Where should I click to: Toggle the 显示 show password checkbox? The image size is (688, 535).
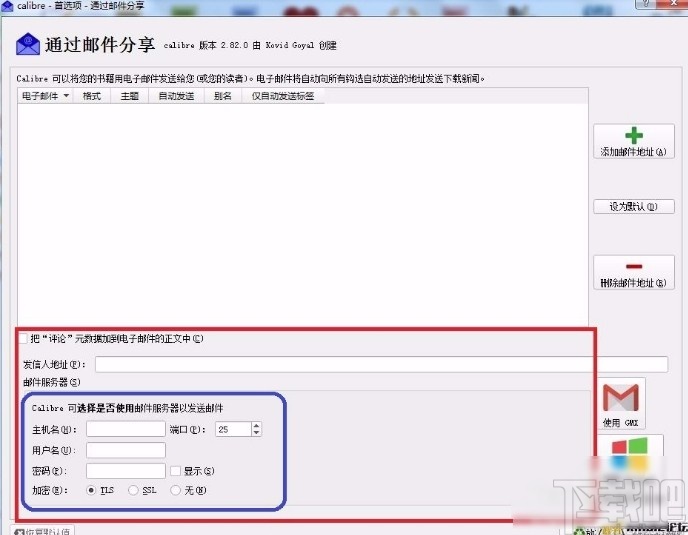[x=176, y=471]
